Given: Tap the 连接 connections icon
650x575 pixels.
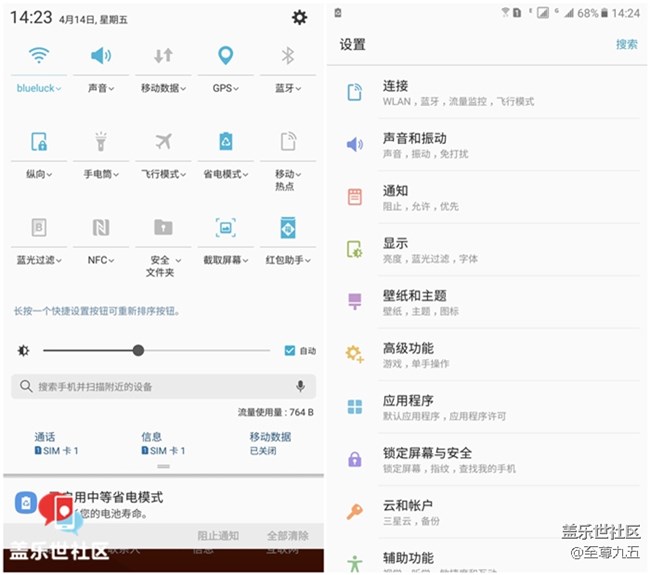Looking at the screenshot, I should point(354,92).
